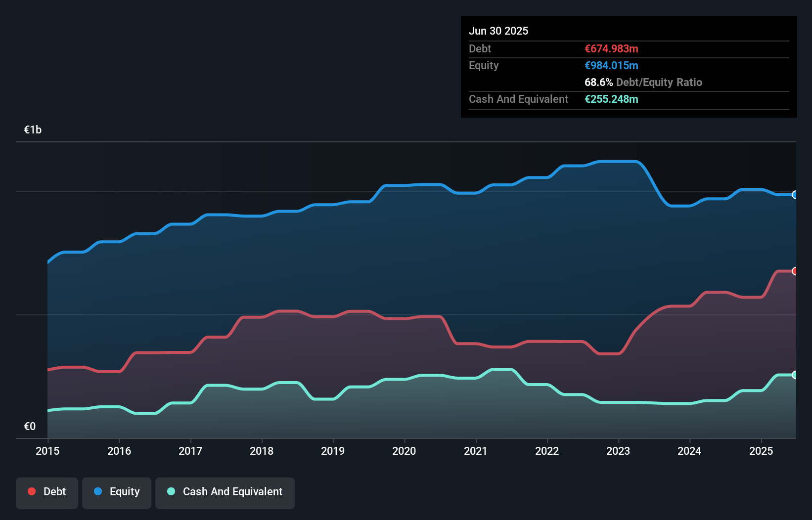Viewport: 812px width, 520px height.
Task: Open details for Debt/Equity Ratio 68.6%
Action: coord(643,82)
